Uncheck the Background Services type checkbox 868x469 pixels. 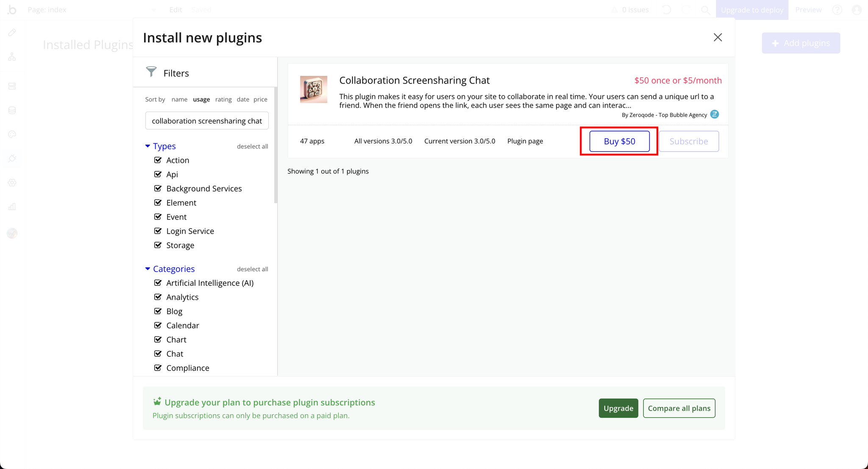click(158, 188)
